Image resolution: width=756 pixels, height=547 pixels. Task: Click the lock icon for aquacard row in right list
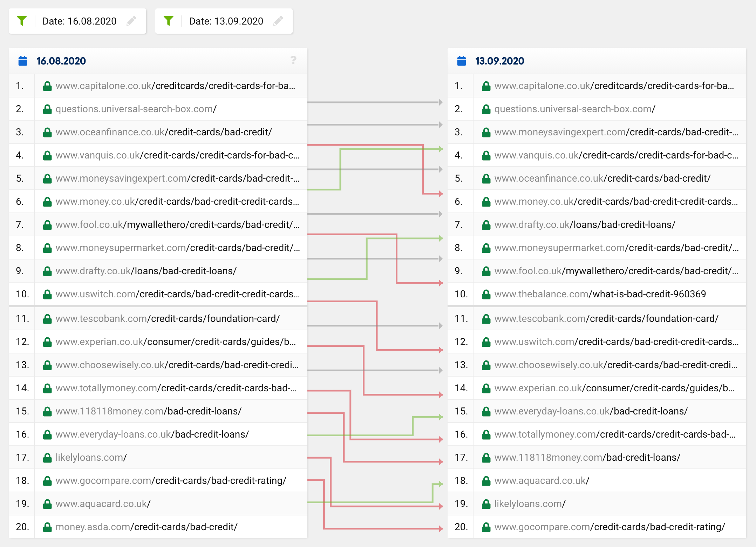tap(486, 481)
